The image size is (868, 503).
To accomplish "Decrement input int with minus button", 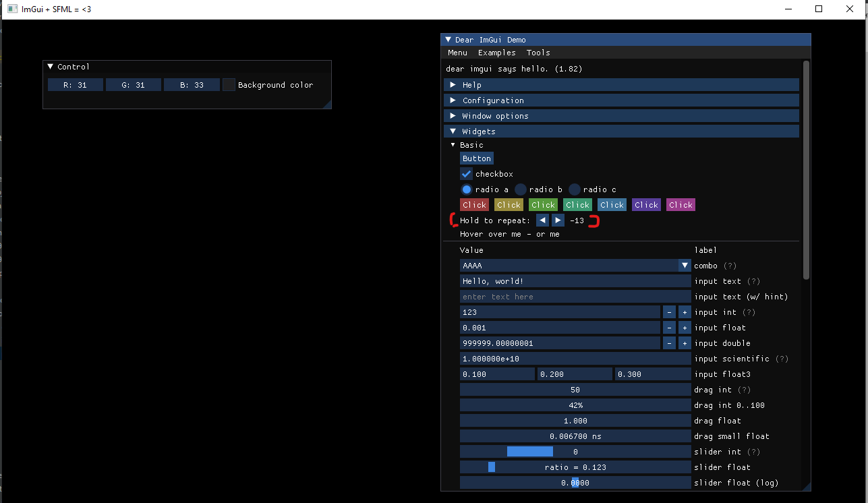I will pos(669,312).
